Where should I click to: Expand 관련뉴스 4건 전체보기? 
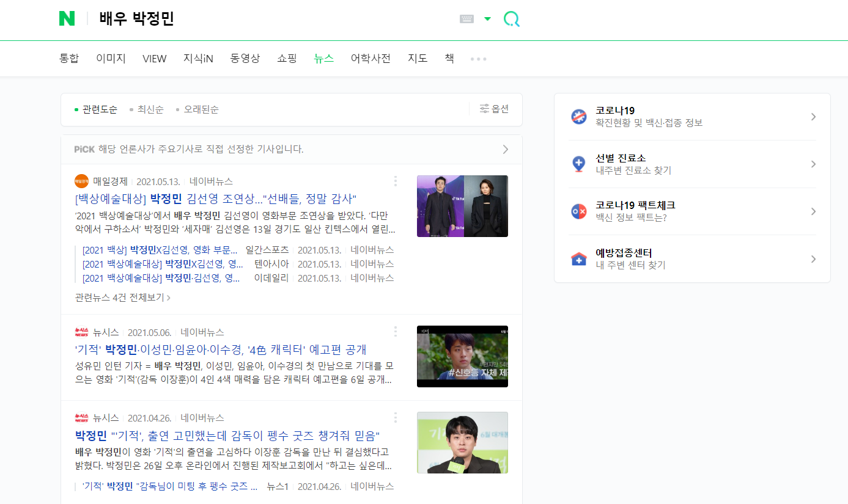[122, 298]
